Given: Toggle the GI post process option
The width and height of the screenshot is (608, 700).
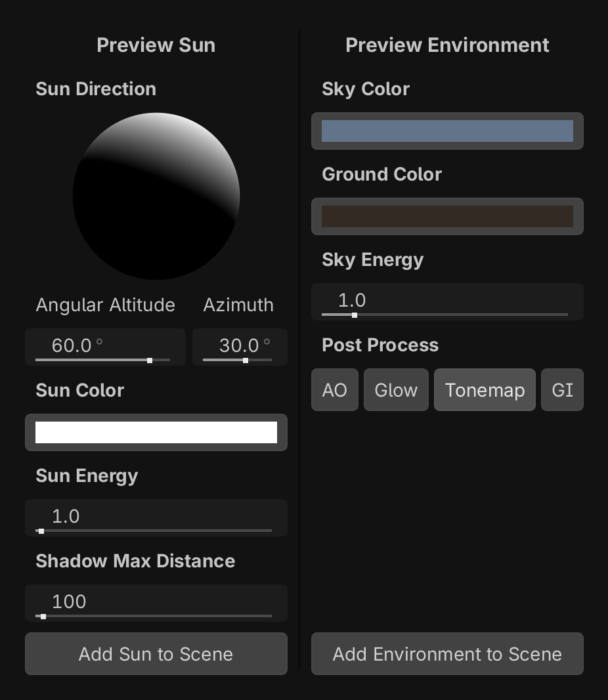Looking at the screenshot, I should [562, 390].
